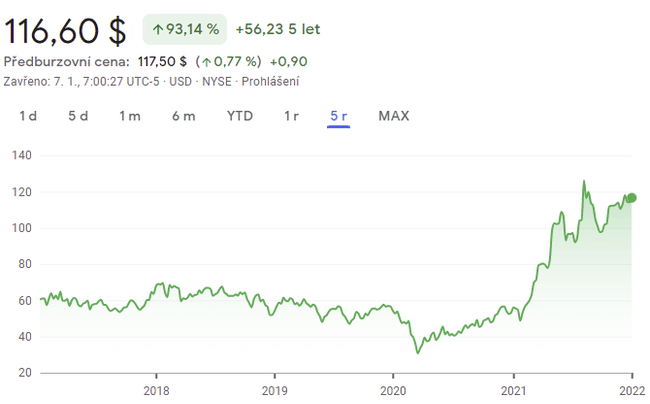Click the green endpoint dot on chart
The width and height of the screenshot is (650, 404).
pos(631,197)
